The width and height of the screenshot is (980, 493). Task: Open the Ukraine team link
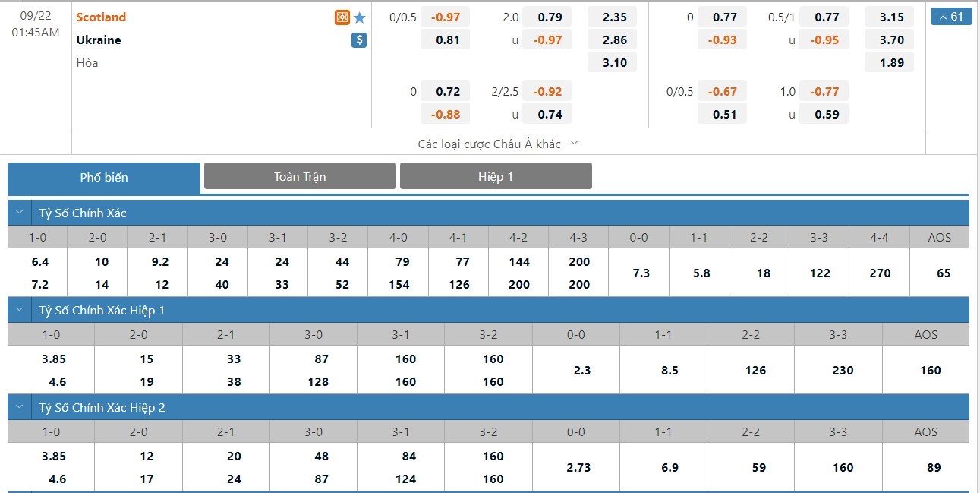[99, 40]
